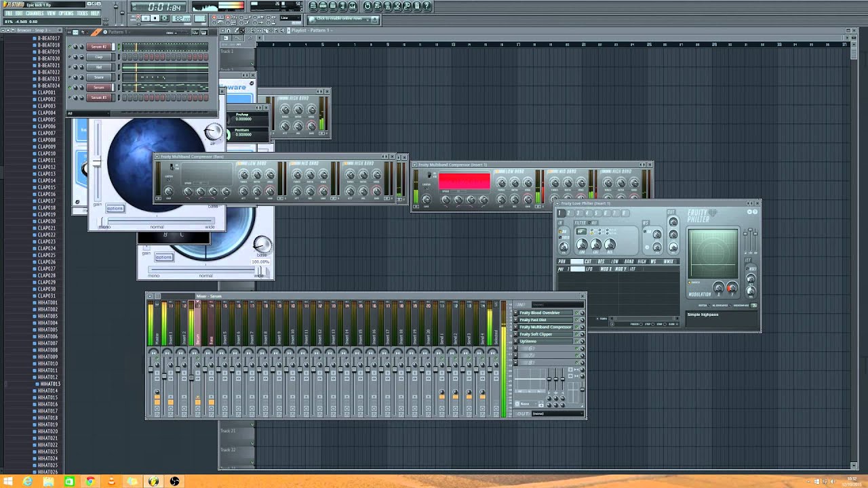The image size is (868, 488).
Task: Open slot menu arrow for UpStereo
Action: click(x=517, y=341)
